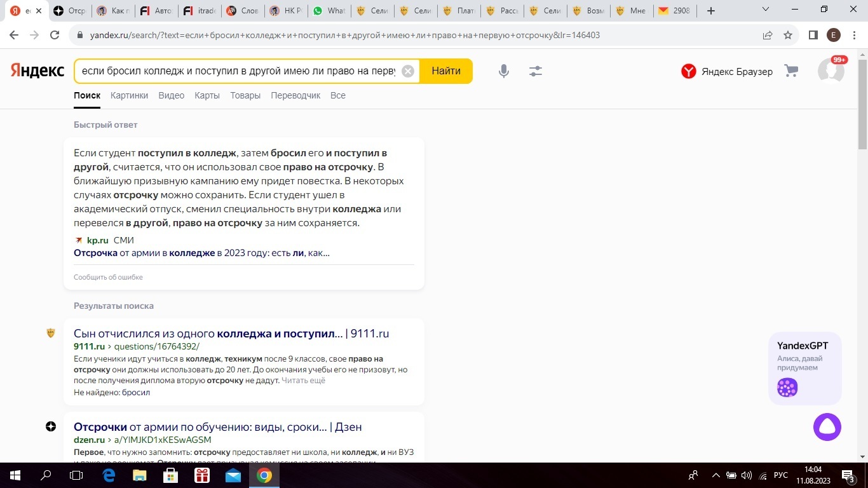The width and height of the screenshot is (868, 488).
Task: Bookmark this page with star icon
Action: click(x=788, y=36)
